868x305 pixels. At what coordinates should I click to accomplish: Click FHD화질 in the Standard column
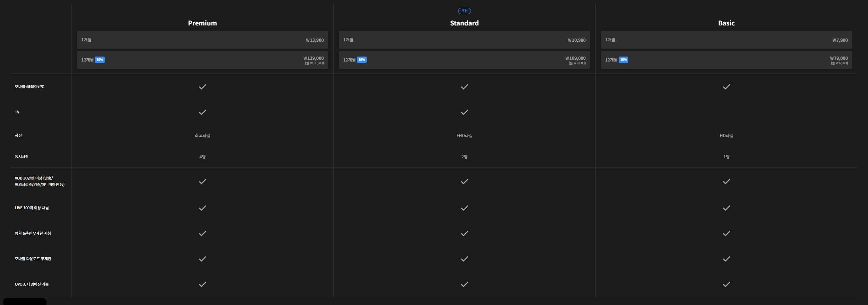(464, 135)
